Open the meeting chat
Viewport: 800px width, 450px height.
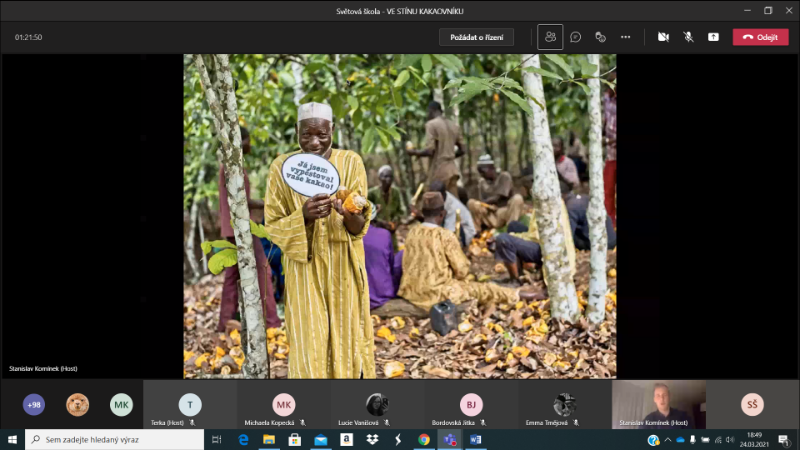click(576, 37)
